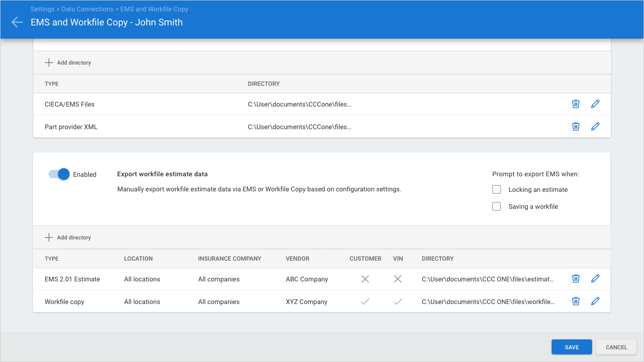Click the estimate directory path for EMS 2.01

pyautogui.click(x=488, y=279)
